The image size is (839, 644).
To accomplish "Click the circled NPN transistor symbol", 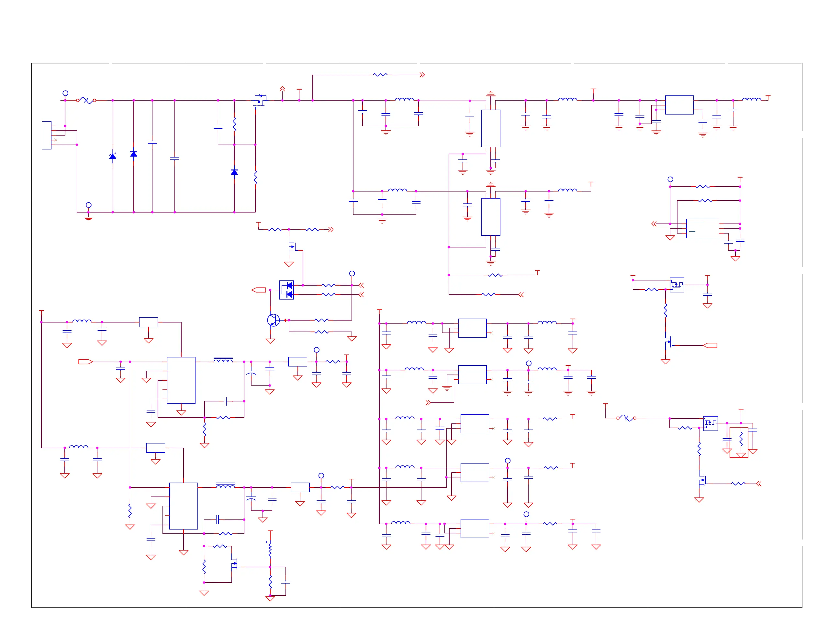I will point(273,320).
